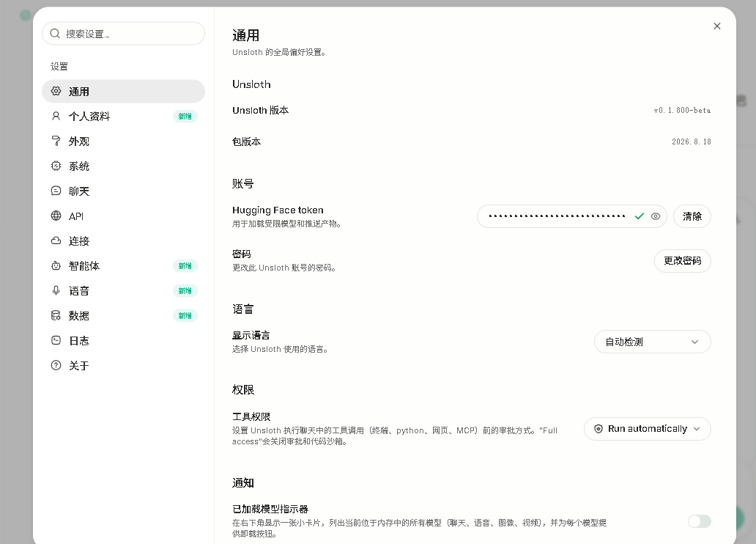Click the microphone icon for 语音
756x544 pixels.
(x=56, y=290)
